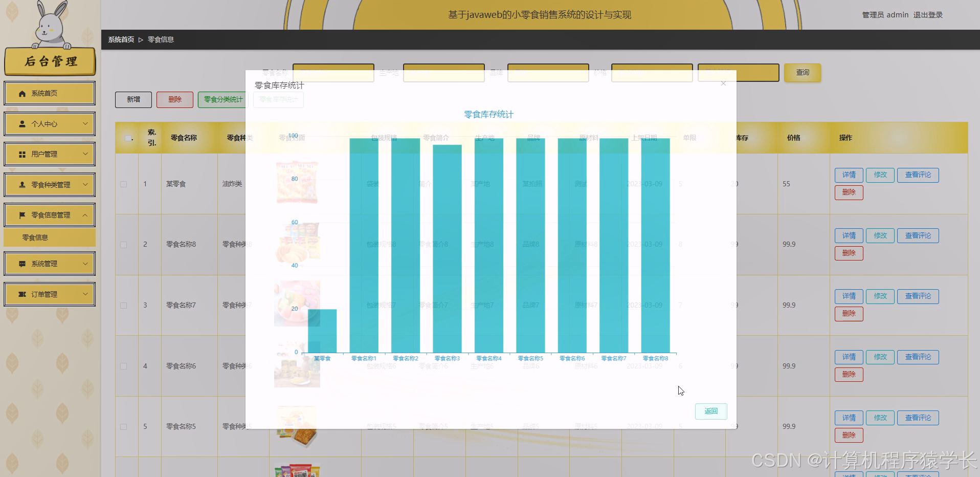Click the user icon beside 零食种类管理
Image resolution: width=980 pixels, height=477 pixels.
pyautogui.click(x=21, y=184)
